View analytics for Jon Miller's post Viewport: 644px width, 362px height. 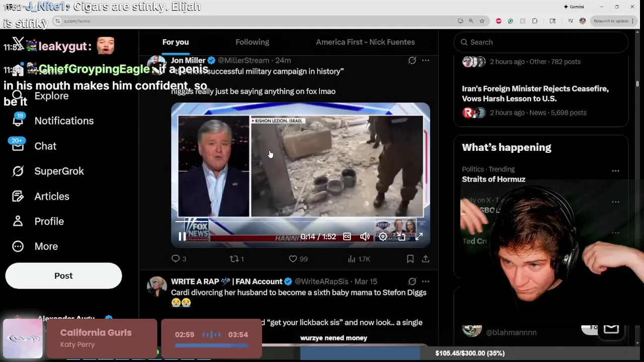(x=359, y=259)
